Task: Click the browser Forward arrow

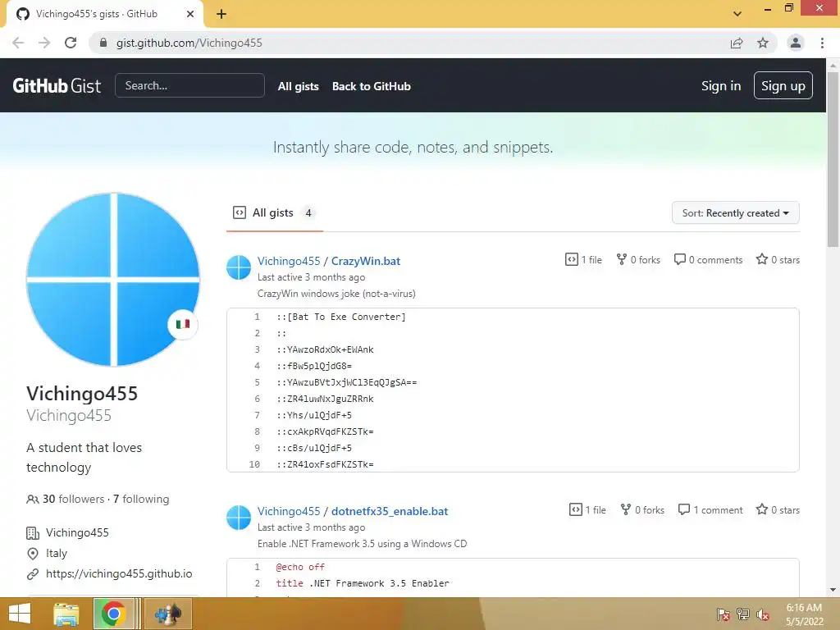Action: pyautogui.click(x=44, y=43)
